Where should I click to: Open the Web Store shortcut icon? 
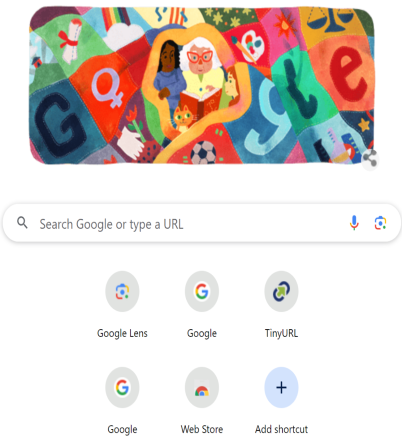coord(202,387)
